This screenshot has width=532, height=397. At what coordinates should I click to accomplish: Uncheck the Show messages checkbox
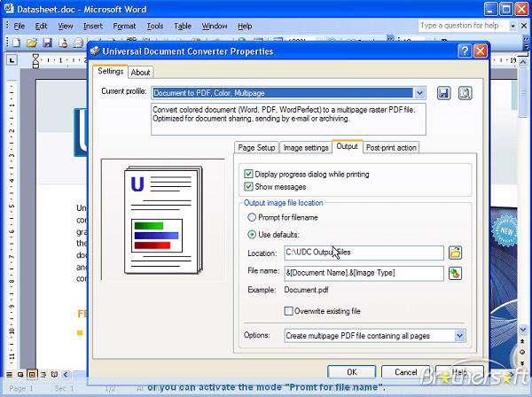[x=248, y=186]
